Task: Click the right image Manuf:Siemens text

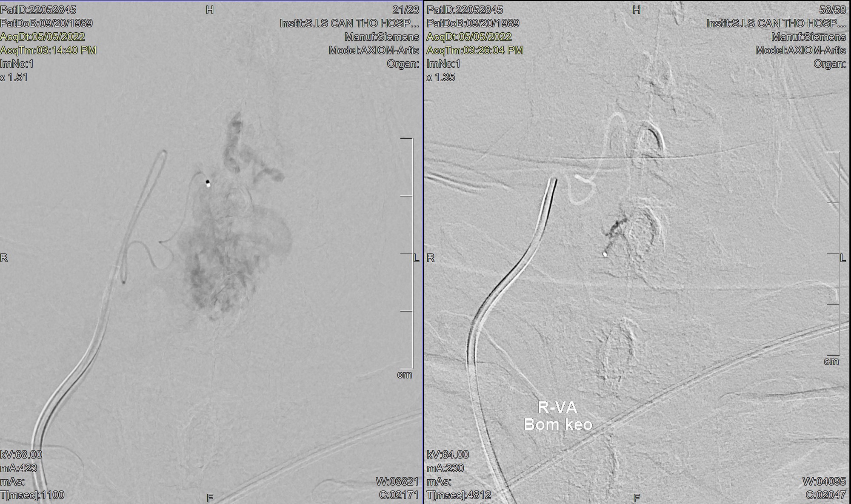Action: pos(808,37)
